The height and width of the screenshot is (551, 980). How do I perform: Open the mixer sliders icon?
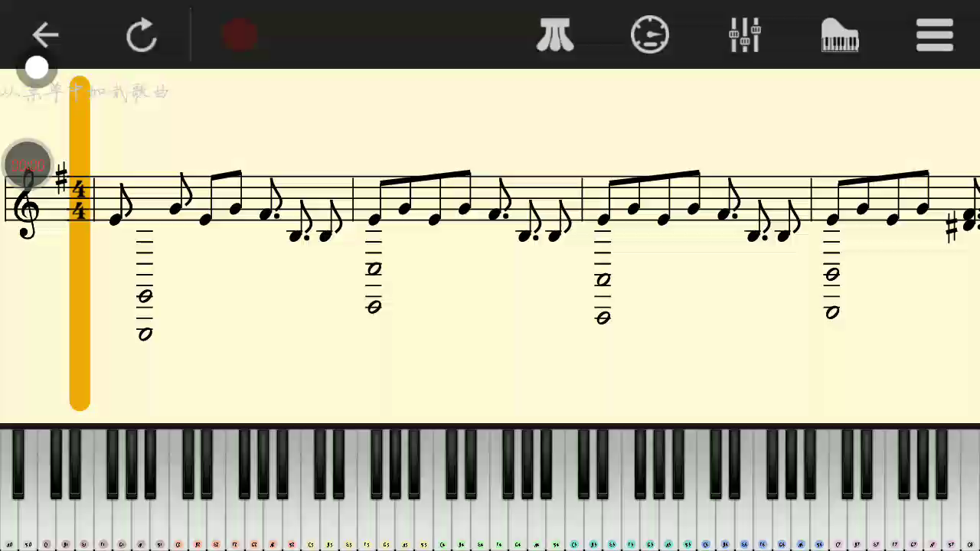pos(744,34)
